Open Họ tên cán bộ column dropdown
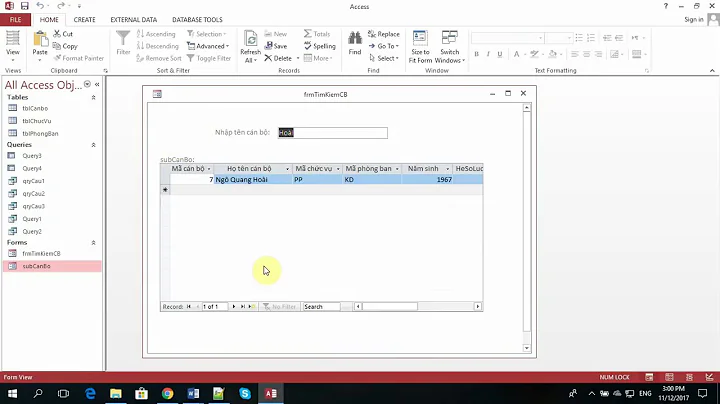Viewport: 720px width, 404px height. [x=287, y=169]
